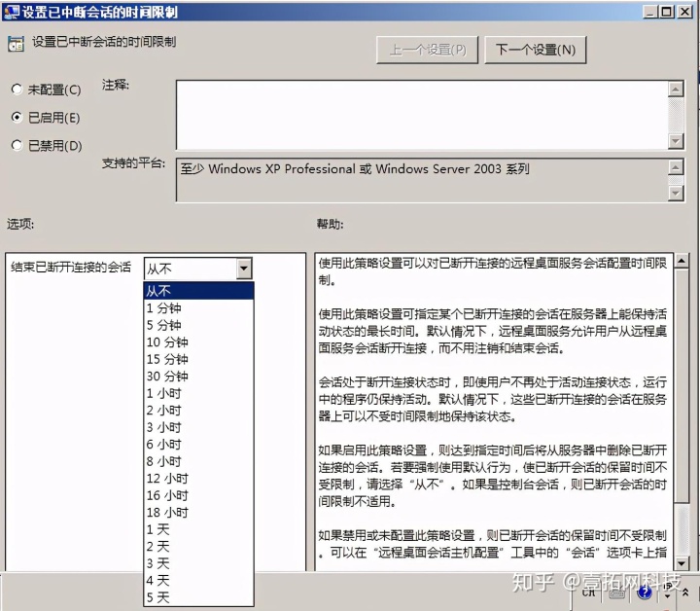Maximize the policy settings window
The width and height of the screenshot is (700, 611).
667,12
